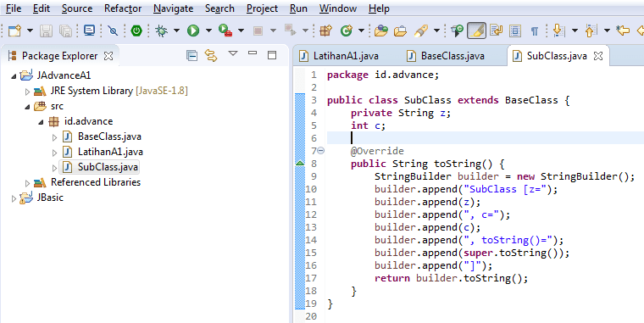Click the Search flashlight toolbar icon

point(421,31)
